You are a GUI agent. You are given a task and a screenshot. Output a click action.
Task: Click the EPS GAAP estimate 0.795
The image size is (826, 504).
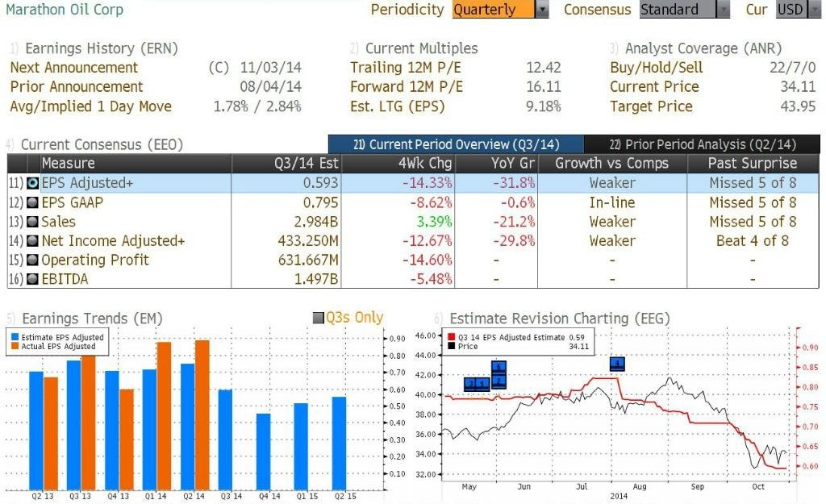click(x=321, y=202)
